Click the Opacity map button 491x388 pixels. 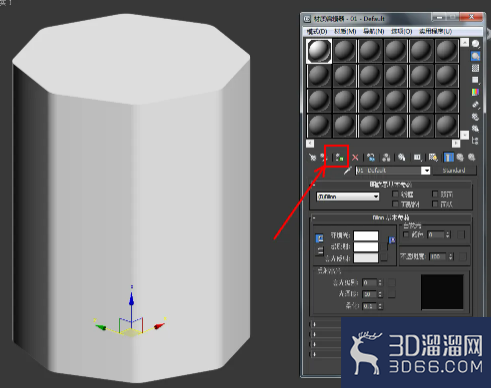click(463, 256)
